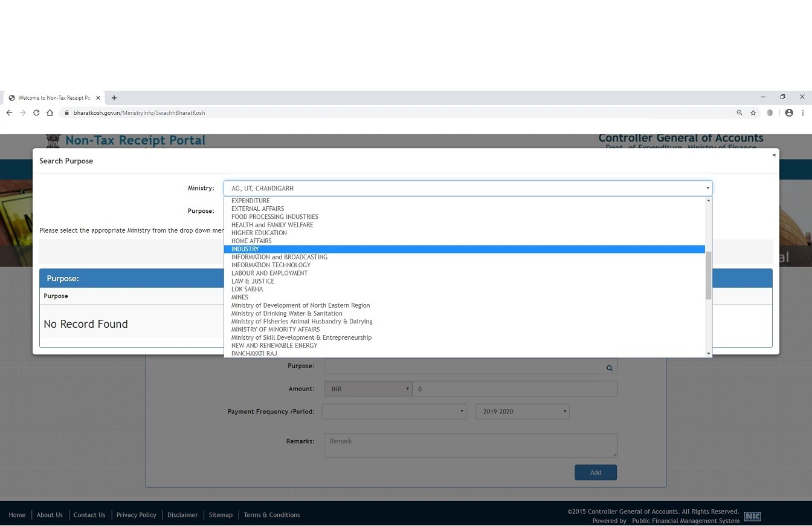This screenshot has width=812, height=526.
Task: Click the browser home icon
Action: pos(50,113)
